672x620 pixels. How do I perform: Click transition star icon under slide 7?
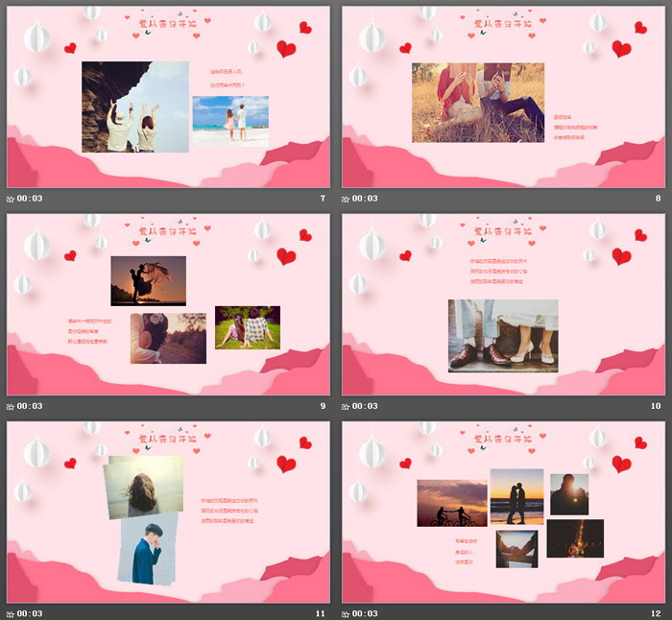11,199
